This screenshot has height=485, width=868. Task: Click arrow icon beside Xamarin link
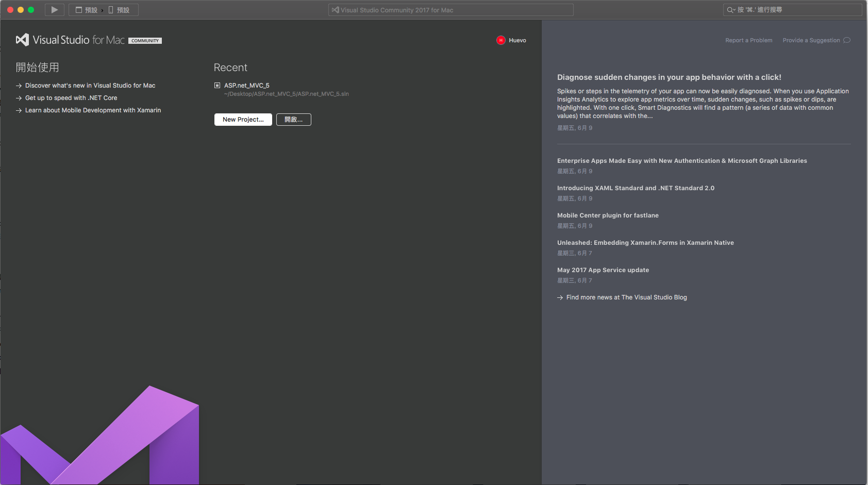(19, 110)
